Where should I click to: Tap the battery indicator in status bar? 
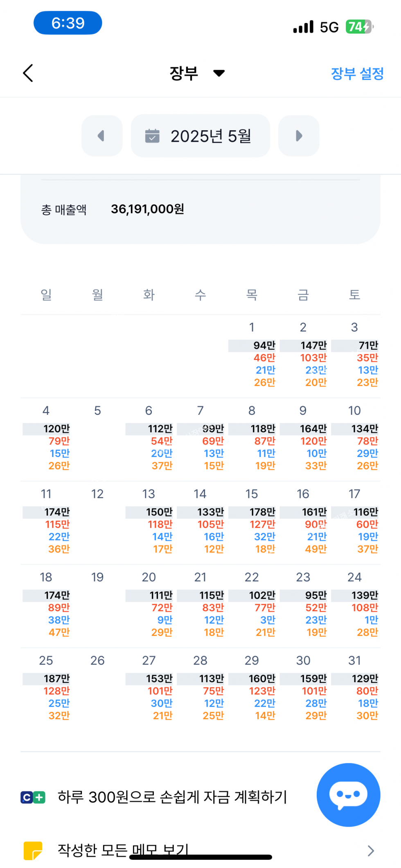pyautogui.click(x=359, y=27)
